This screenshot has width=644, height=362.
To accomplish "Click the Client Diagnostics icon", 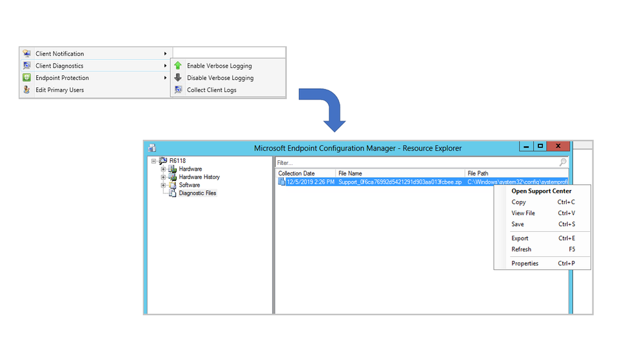I will tap(26, 66).
